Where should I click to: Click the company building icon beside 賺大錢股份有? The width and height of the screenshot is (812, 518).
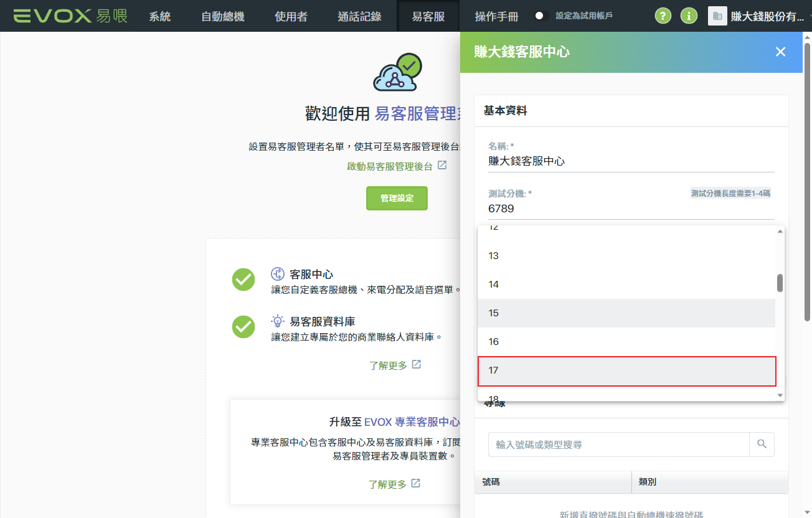click(717, 16)
